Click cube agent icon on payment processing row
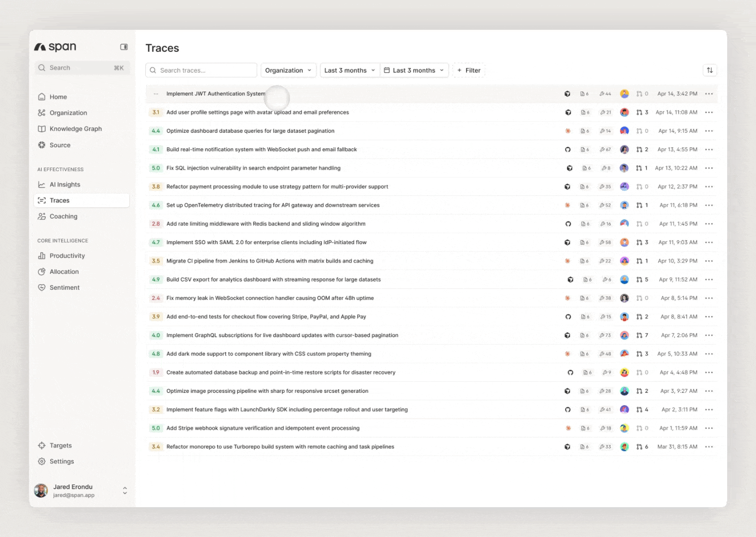This screenshot has width=756, height=537. (567, 187)
